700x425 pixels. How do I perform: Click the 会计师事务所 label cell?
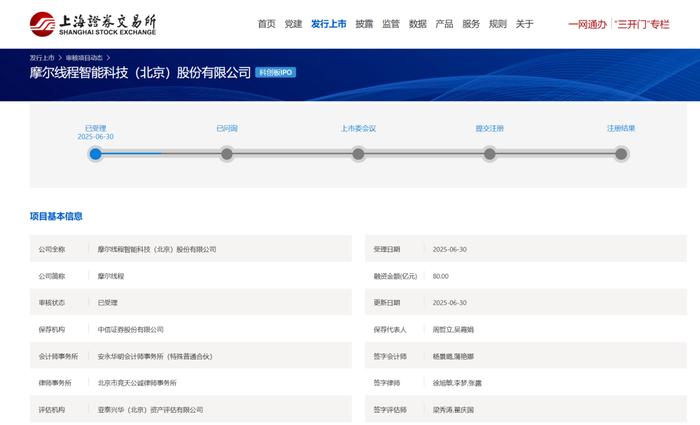tap(58, 356)
